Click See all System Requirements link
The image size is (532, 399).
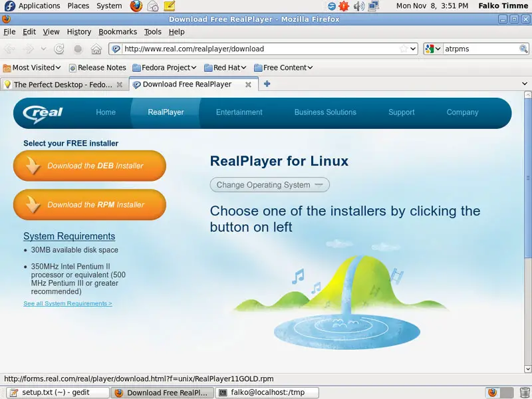(x=68, y=303)
